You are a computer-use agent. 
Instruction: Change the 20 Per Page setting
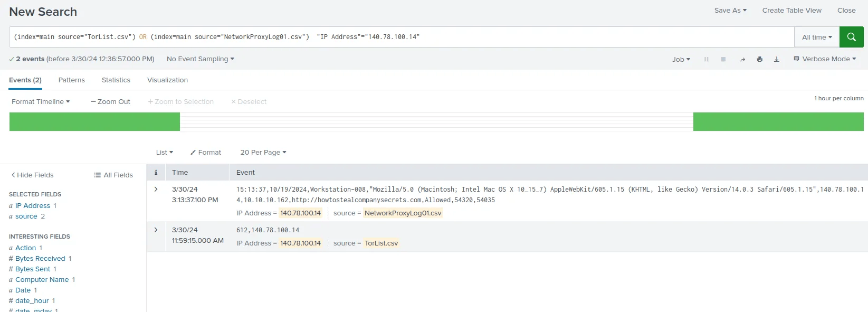[x=263, y=153]
